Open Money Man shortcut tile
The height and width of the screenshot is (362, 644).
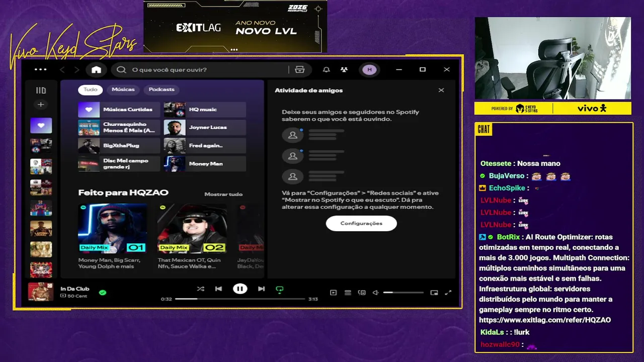tap(205, 164)
